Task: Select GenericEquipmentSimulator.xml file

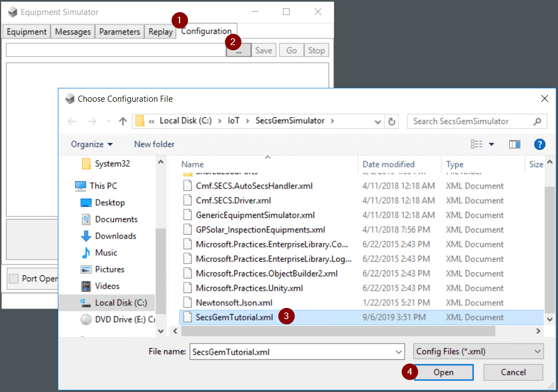Action: (x=255, y=215)
